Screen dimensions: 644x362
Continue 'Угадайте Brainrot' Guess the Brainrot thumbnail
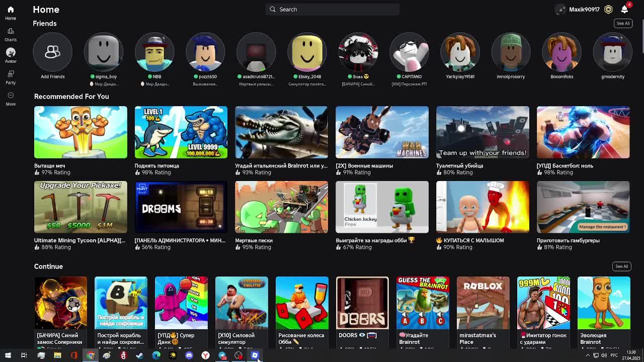click(423, 303)
